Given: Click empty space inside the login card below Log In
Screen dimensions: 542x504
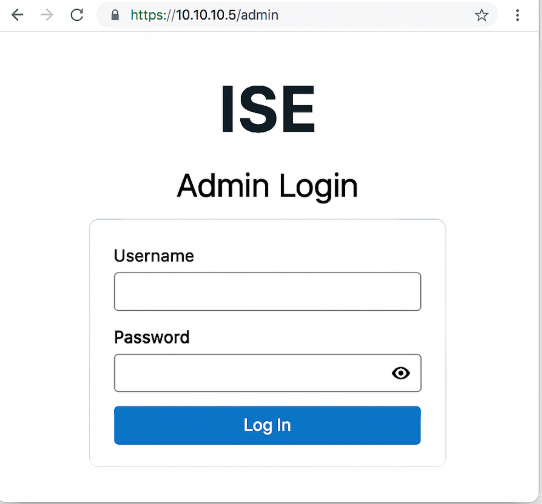Looking at the screenshot, I should point(267,455).
